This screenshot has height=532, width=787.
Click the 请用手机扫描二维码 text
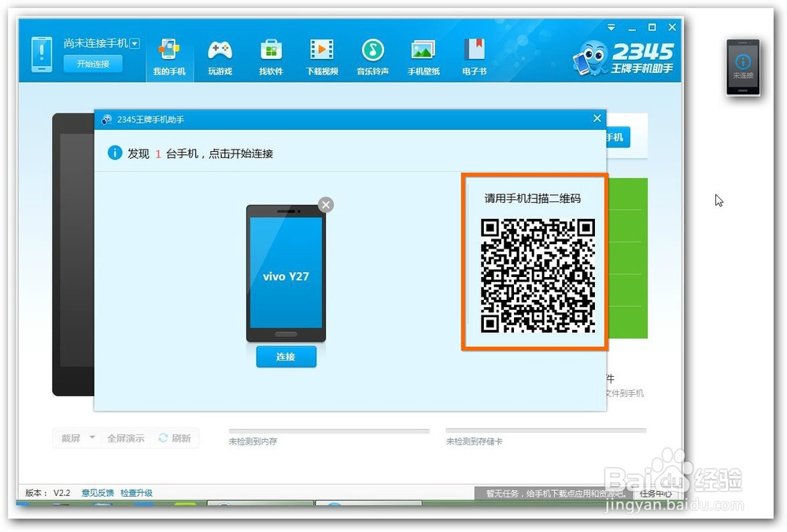533,198
